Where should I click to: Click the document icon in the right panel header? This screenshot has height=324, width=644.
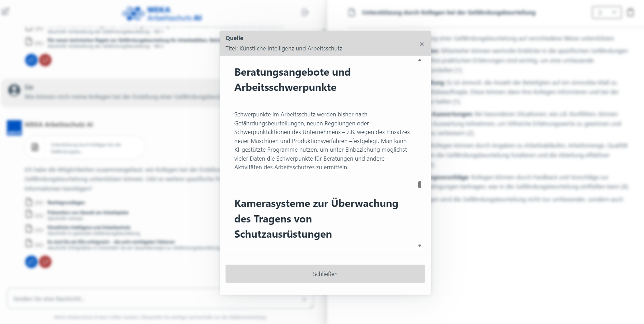pyautogui.click(x=352, y=13)
